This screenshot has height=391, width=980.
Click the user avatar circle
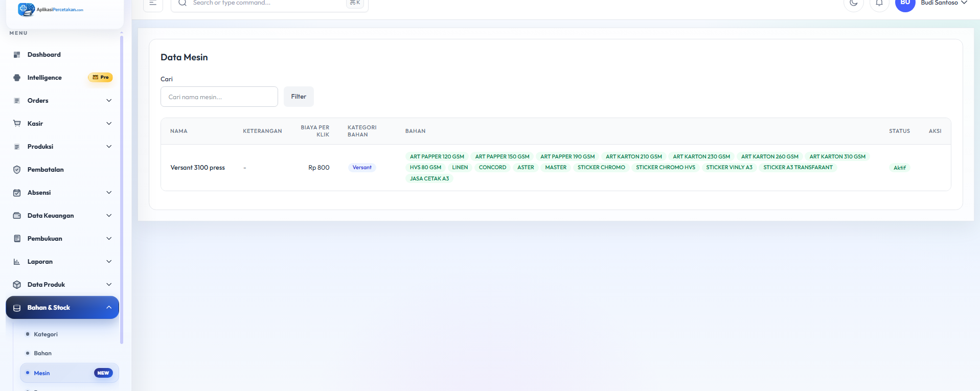905,3
